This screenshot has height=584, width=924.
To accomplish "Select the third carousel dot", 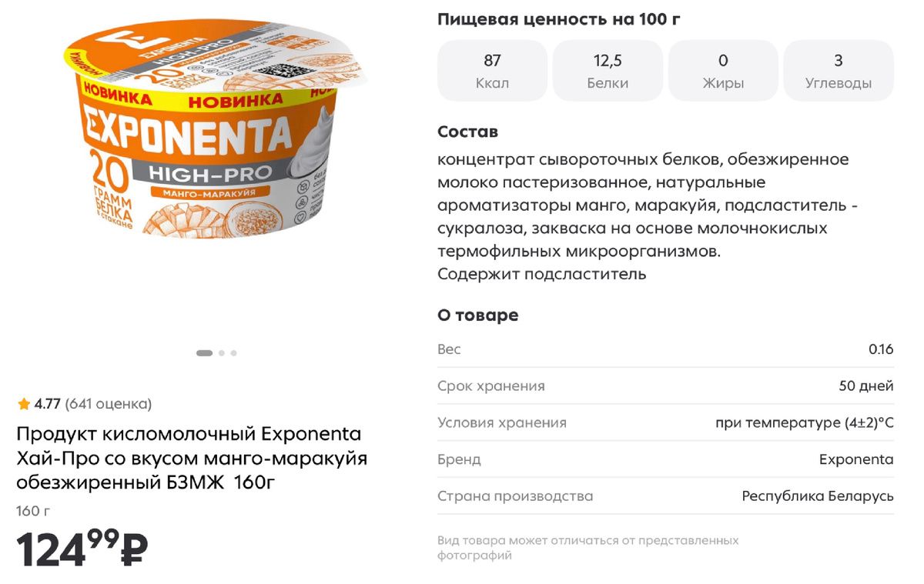I will [x=233, y=352].
